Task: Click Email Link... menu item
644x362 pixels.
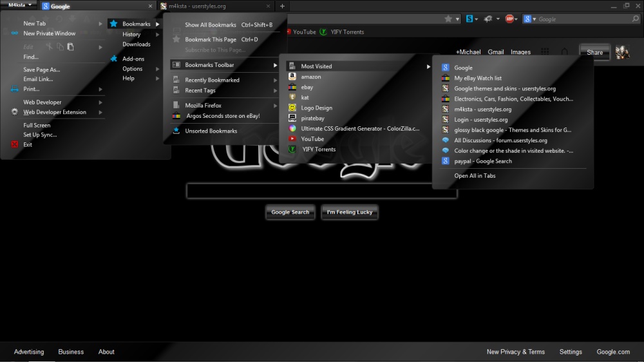Action: (x=38, y=79)
